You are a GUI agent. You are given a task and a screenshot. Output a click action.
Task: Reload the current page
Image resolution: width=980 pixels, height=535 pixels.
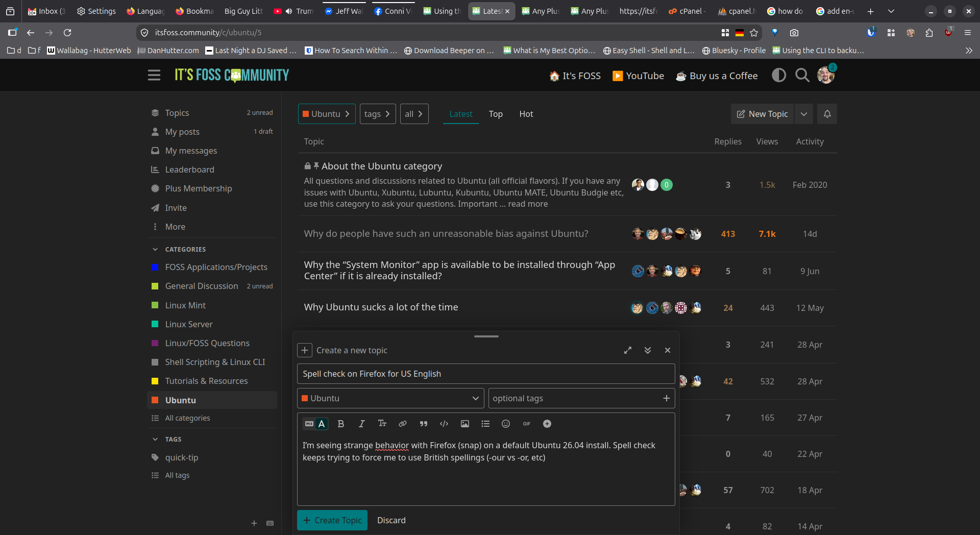[67, 33]
